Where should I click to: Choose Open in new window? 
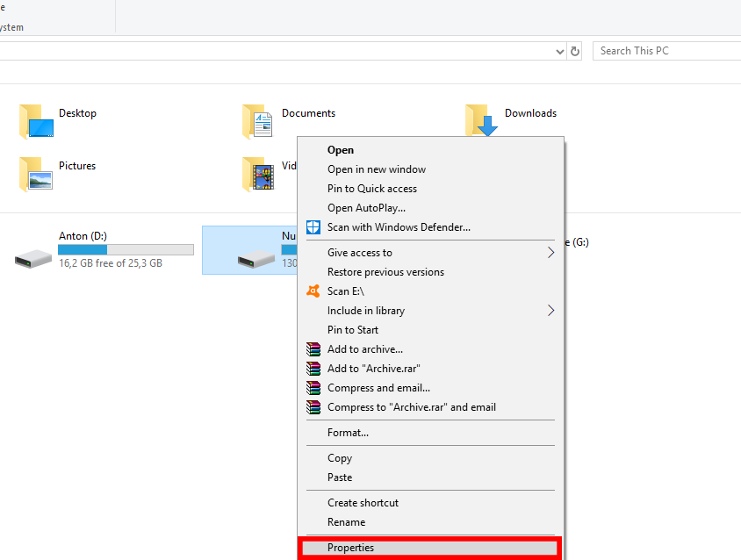point(376,169)
